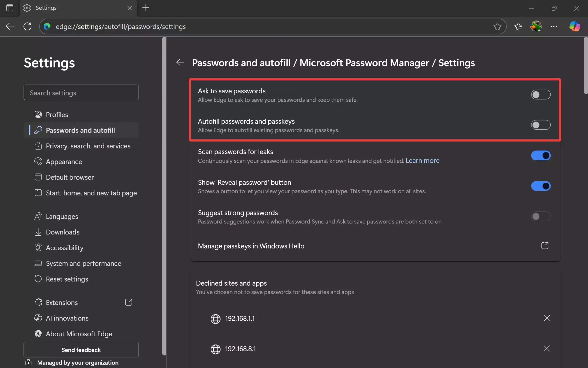The height and width of the screenshot is (368, 588).
Task: Click the Search settings field
Action: 81,92
